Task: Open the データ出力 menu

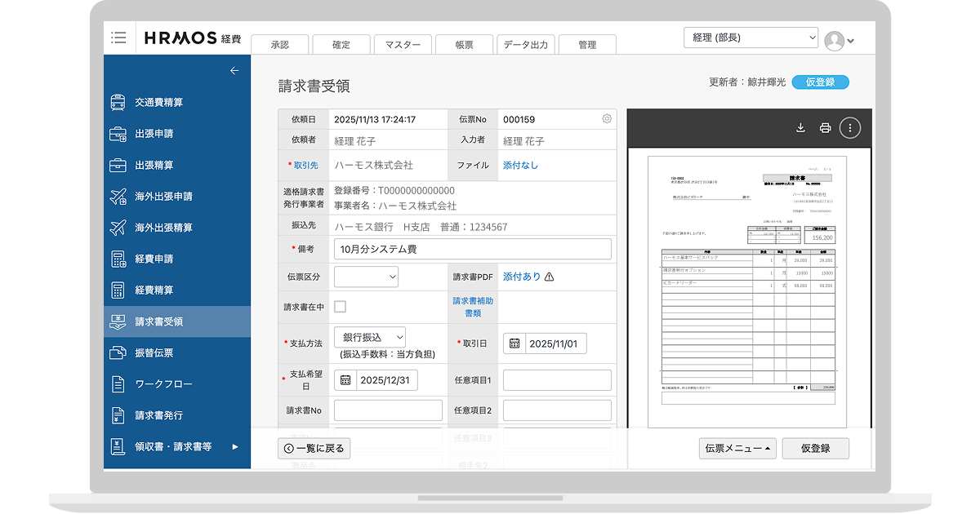Action: [x=526, y=44]
